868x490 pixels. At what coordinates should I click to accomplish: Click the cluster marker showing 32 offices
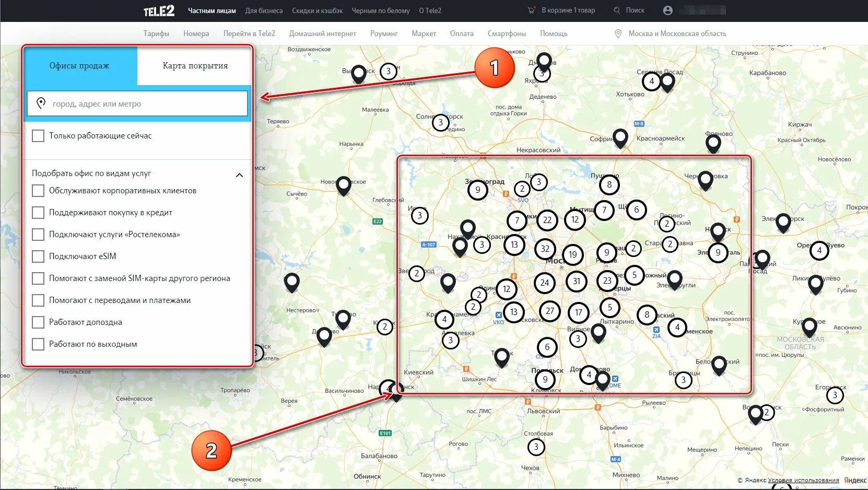[x=545, y=249]
